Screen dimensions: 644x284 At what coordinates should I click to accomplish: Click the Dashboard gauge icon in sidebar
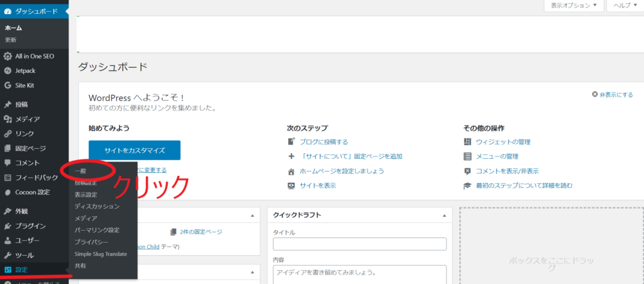point(8,11)
